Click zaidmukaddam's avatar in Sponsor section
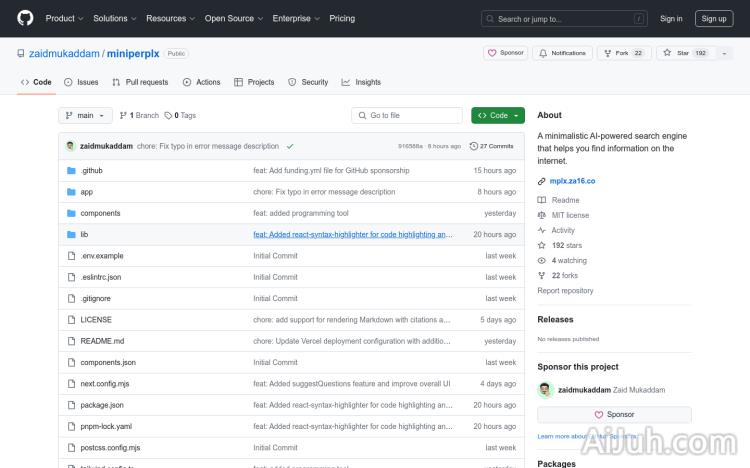The image size is (750, 468). coord(544,390)
